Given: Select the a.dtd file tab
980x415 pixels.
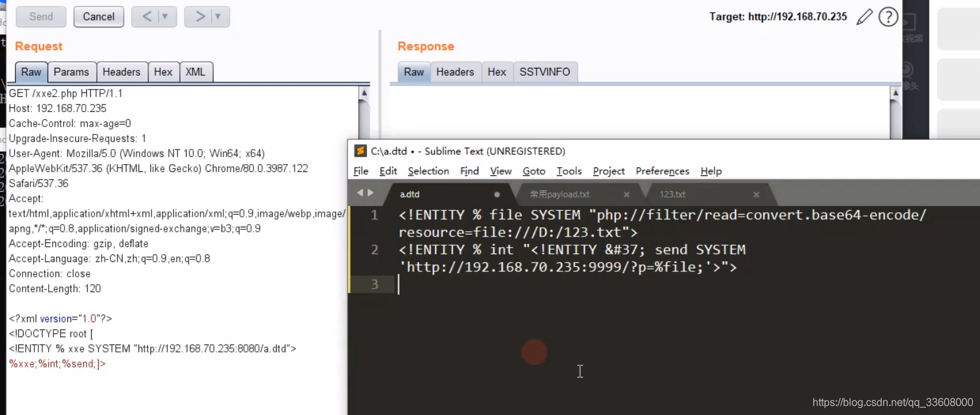Looking at the screenshot, I should point(410,194).
